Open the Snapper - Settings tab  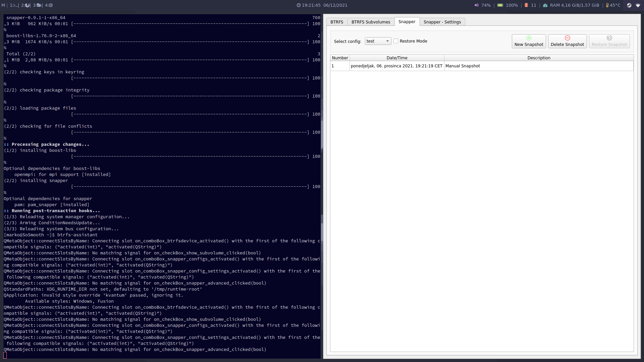click(x=442, y=22)
